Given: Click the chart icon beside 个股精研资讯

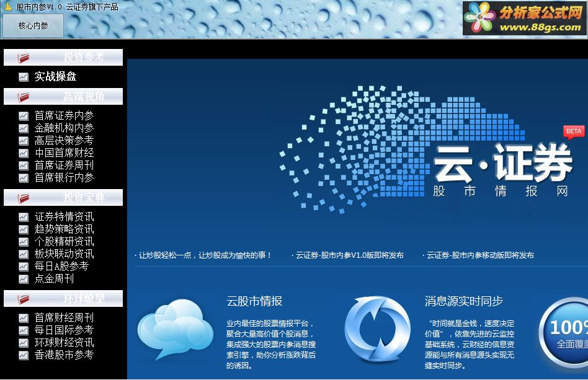Looking at the screenshot, I should click(x=24, y=242).
